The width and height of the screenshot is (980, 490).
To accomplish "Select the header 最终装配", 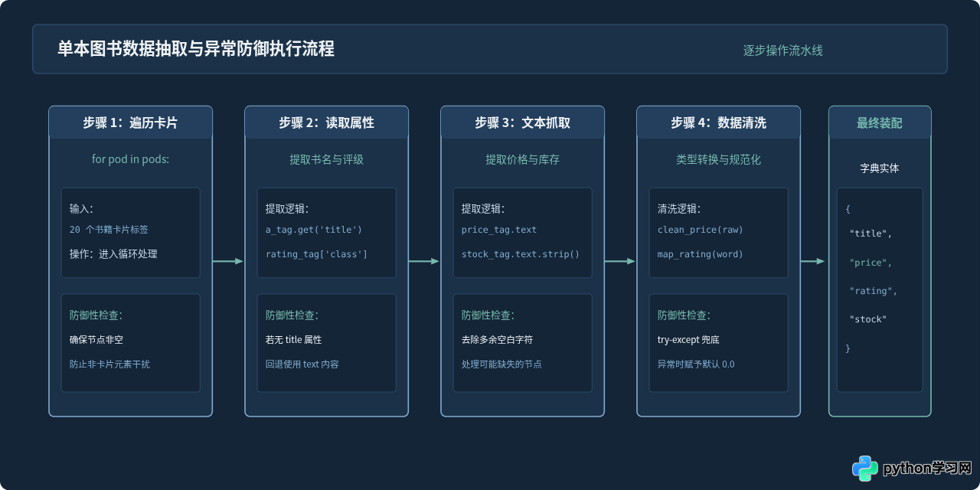I will [880, 122].
